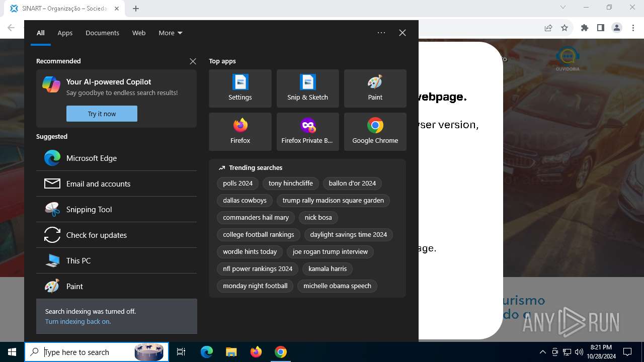Dismiss the Recommended section

[193, 61]
